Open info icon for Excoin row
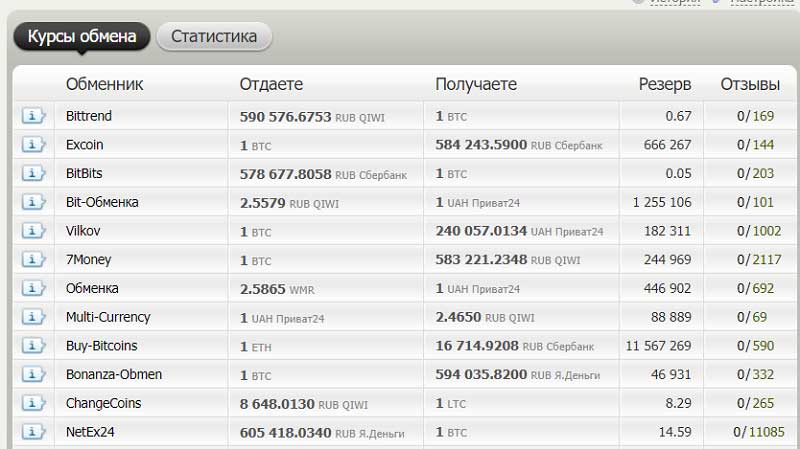This screenshot has width=800, height=449. (33, 144)
